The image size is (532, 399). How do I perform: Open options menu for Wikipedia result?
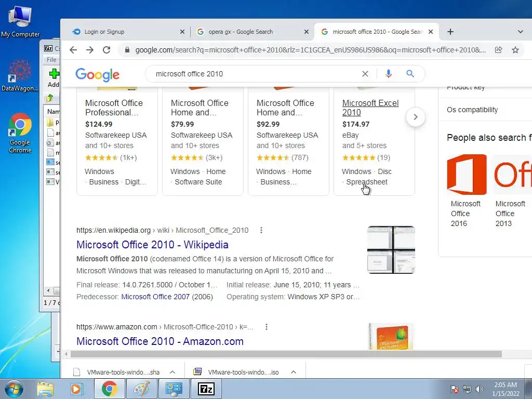261,230
